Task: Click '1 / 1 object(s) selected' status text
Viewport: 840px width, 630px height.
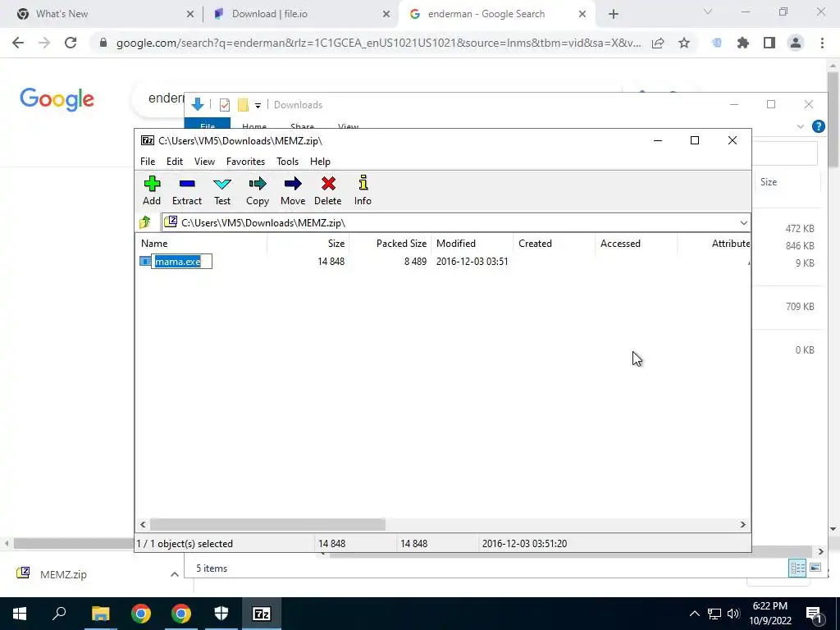Action: click(185, 544)
